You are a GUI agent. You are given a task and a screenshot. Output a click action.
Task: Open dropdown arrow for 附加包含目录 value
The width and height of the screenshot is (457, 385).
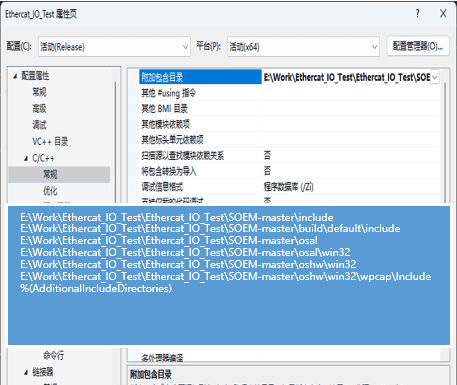(x=435, y=77)
